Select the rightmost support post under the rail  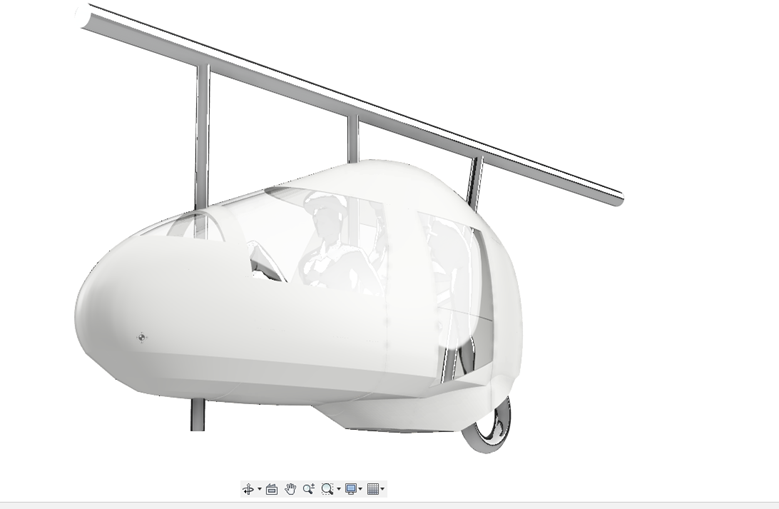tap(474, 180)
